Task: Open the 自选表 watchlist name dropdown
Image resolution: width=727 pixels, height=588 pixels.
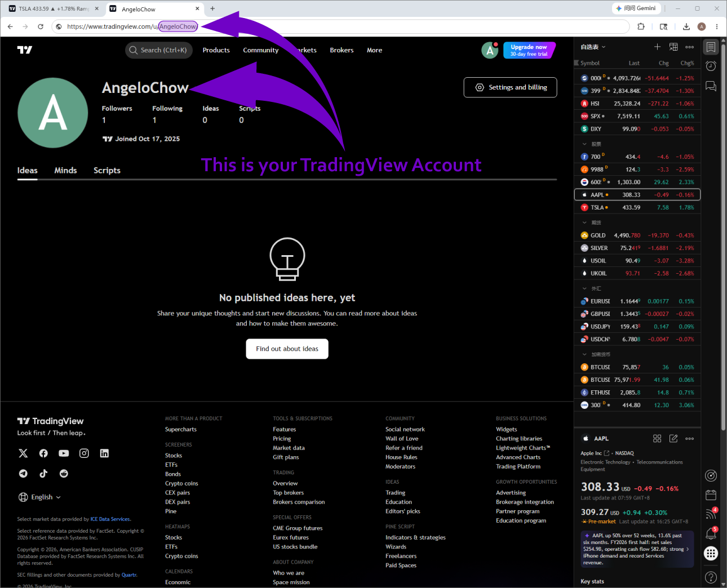Action: [x=593, y=47]
